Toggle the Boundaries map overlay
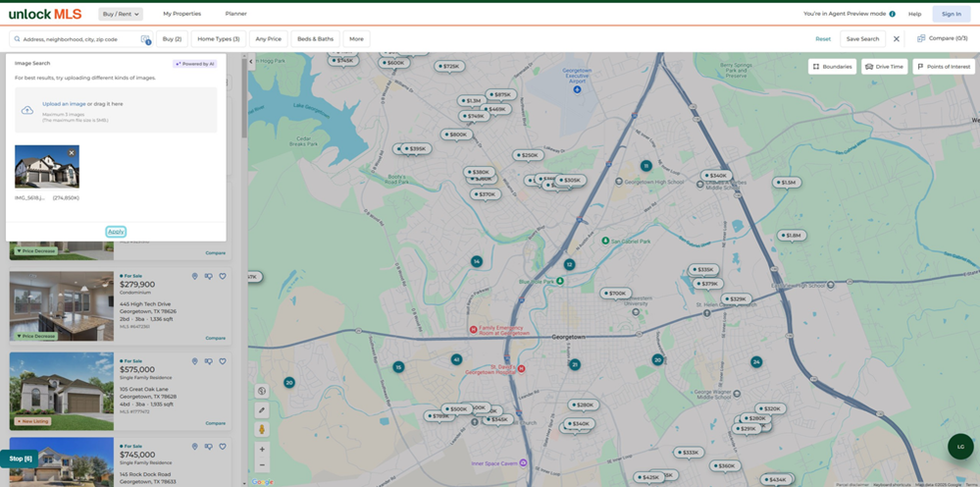 (832, 66)
